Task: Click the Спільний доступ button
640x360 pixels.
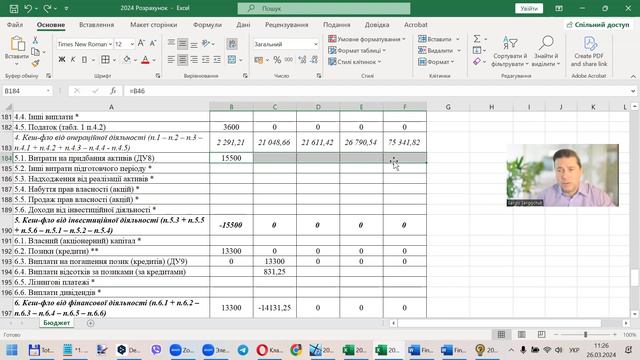Action: point(598,24)
